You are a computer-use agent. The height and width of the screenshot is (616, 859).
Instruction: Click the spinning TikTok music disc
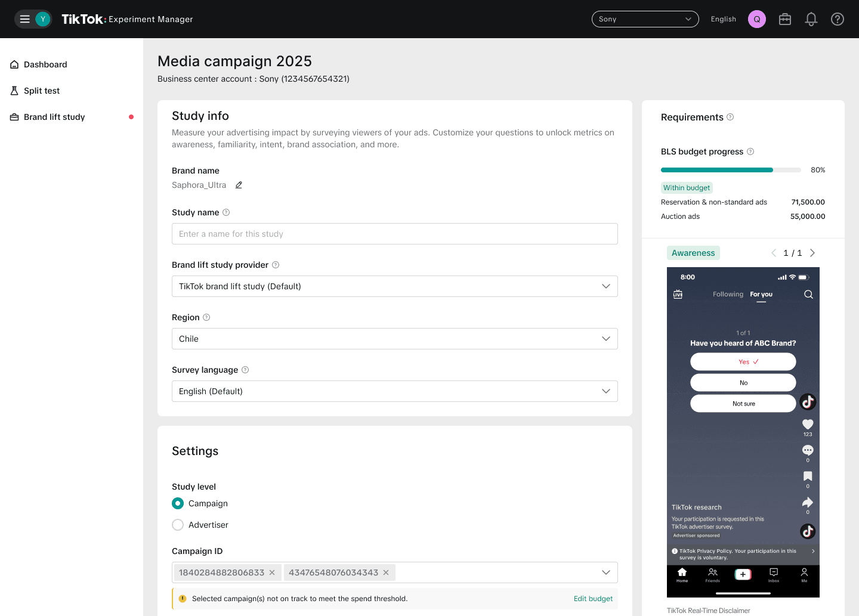808,531
